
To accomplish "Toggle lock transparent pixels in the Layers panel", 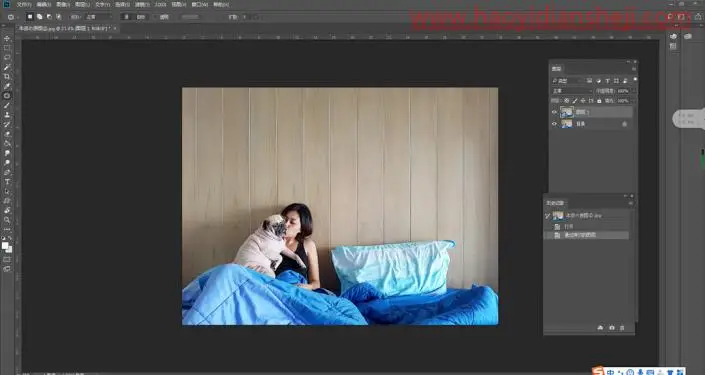I will 567,101.
